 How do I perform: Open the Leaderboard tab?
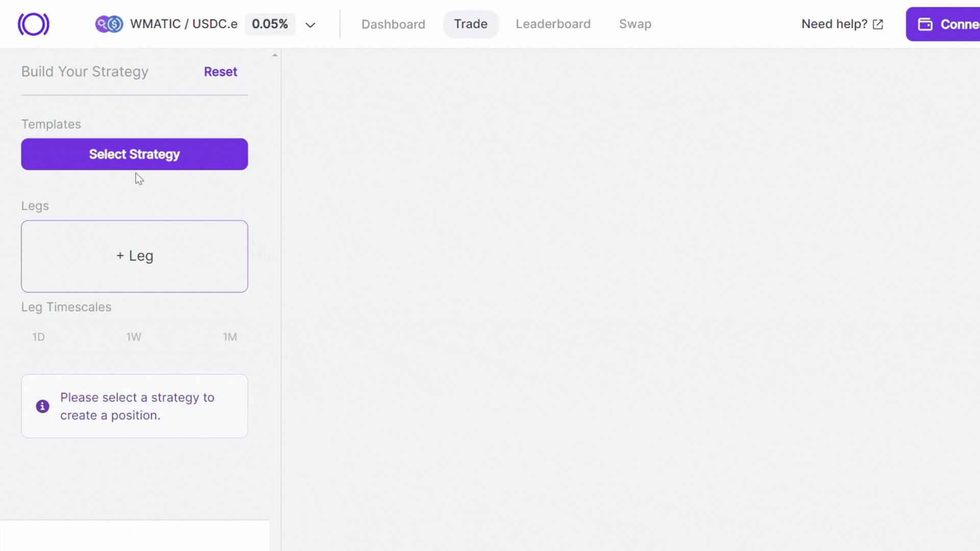[553, 24]
